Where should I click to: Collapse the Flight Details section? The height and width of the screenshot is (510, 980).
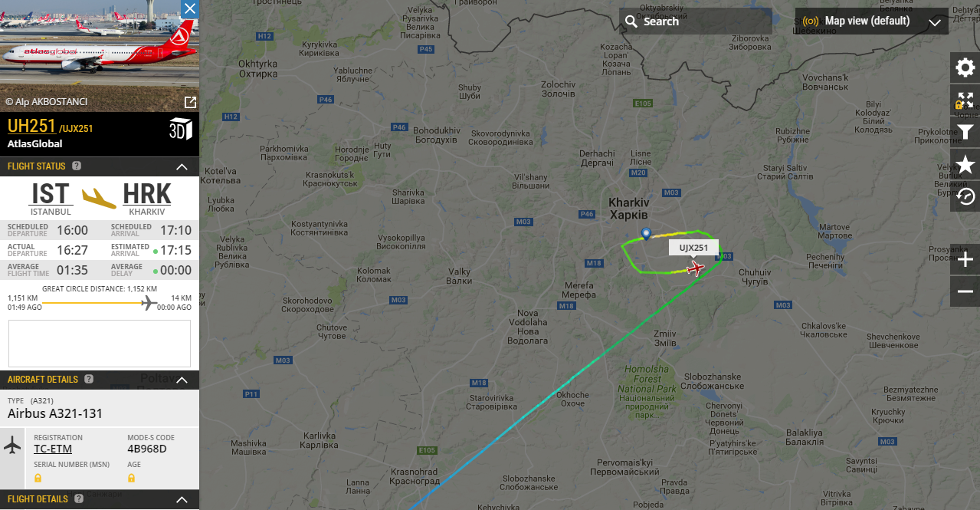pos(182,499)
